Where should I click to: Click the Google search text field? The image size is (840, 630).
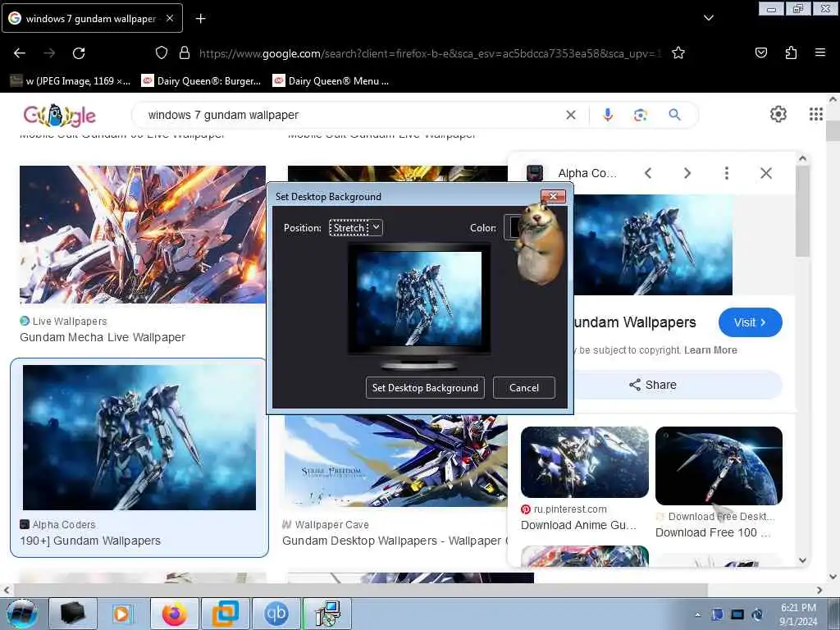[x=354, y=115]
